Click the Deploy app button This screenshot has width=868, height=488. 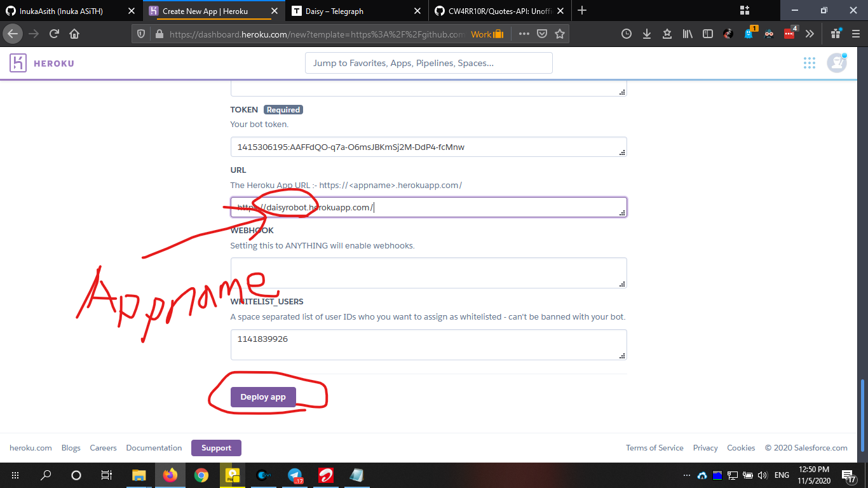tap(263, 397)
